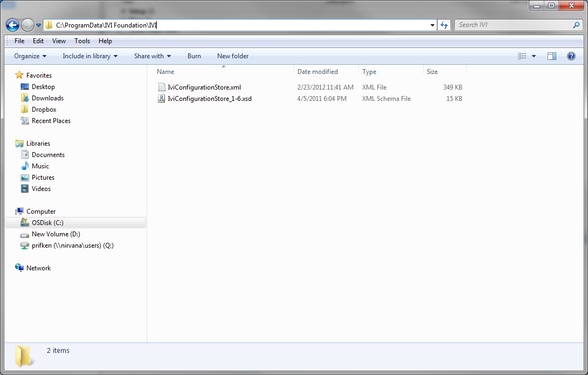Screen dimensions: 588x375
Task: Click the Refresh button beside address bar
Action: coord(444,25)
